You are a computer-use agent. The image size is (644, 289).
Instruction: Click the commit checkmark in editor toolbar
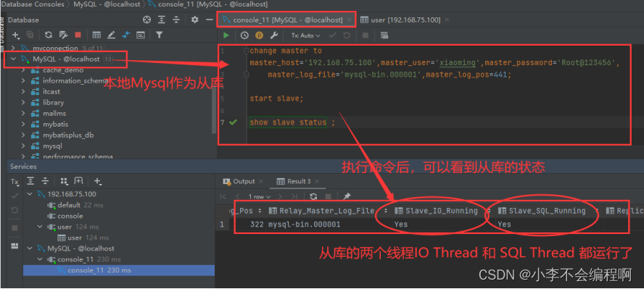[334, 35]
